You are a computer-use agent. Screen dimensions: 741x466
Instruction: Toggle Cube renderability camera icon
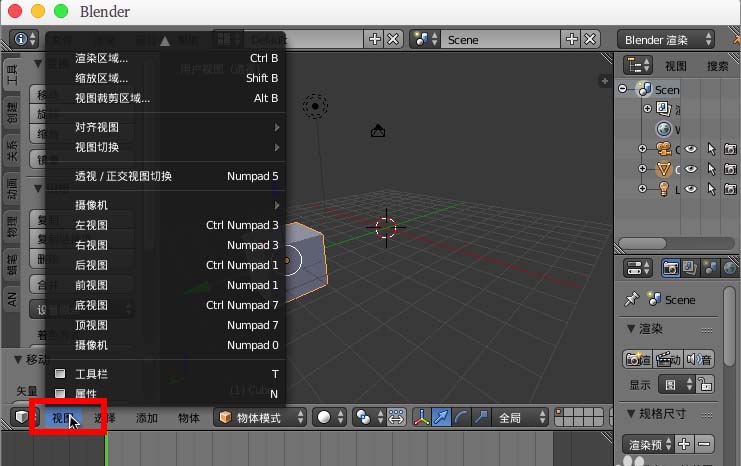[x=731, y=169]
